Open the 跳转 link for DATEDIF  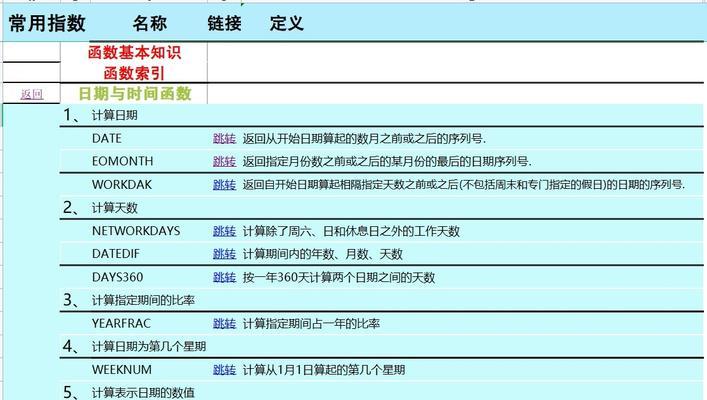click(x=225, y=254)
